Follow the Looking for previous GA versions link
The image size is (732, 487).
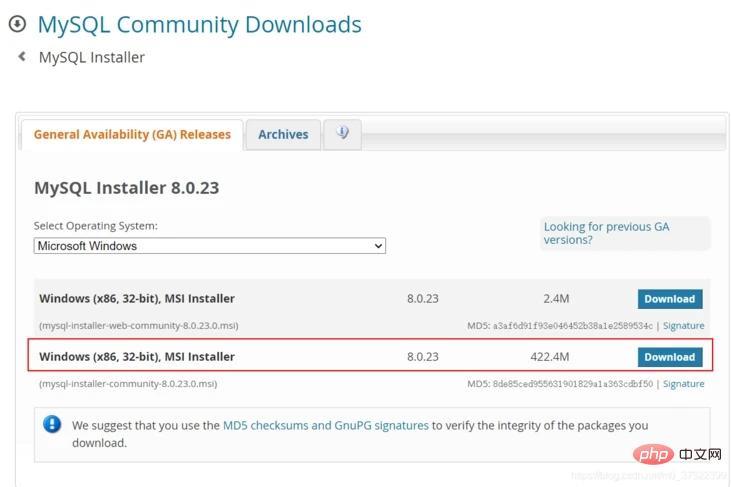pyautogui.click(x=606, y=233)
